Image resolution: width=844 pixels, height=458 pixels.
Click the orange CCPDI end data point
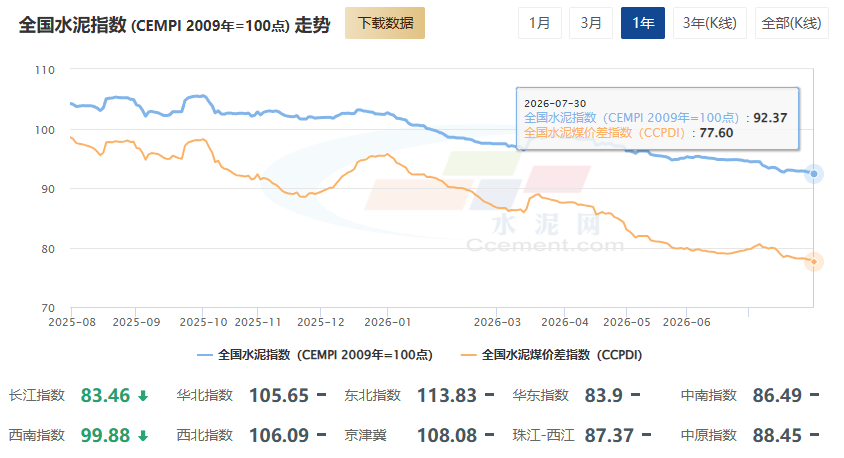(x=814, y=262)
